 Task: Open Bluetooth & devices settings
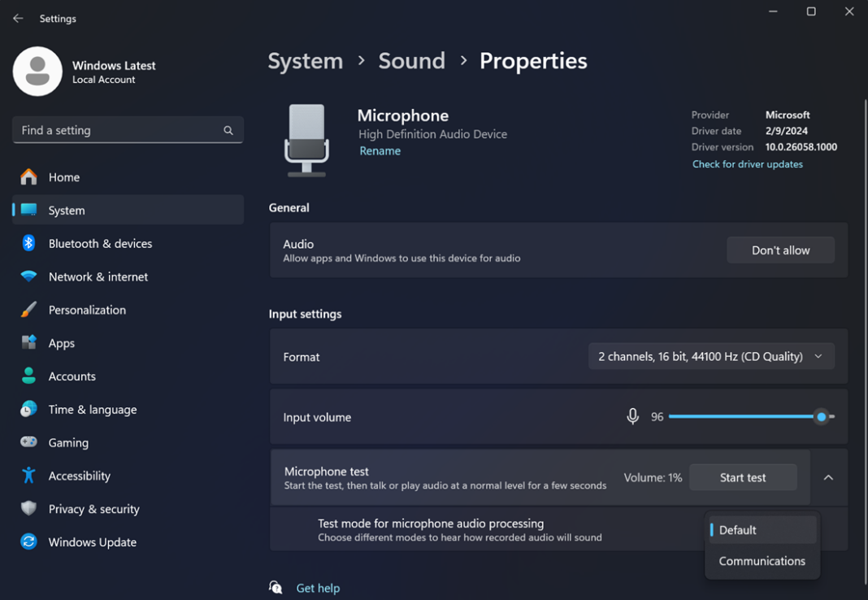click(100, 243)
